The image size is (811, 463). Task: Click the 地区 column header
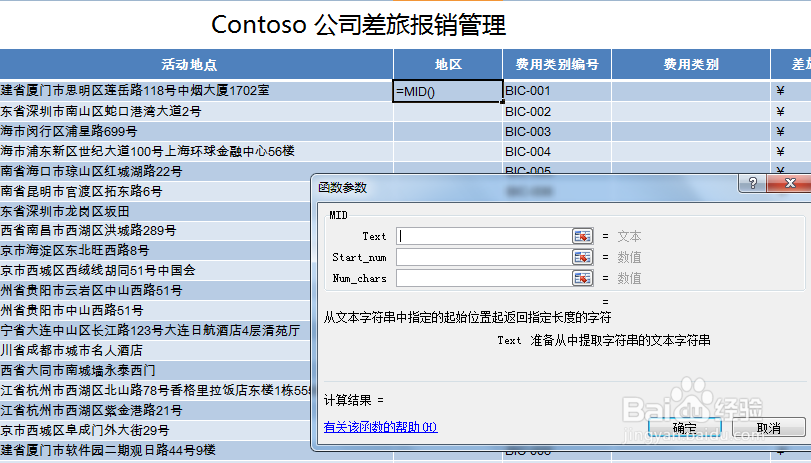pyautogui.click(x=448, y=65)
